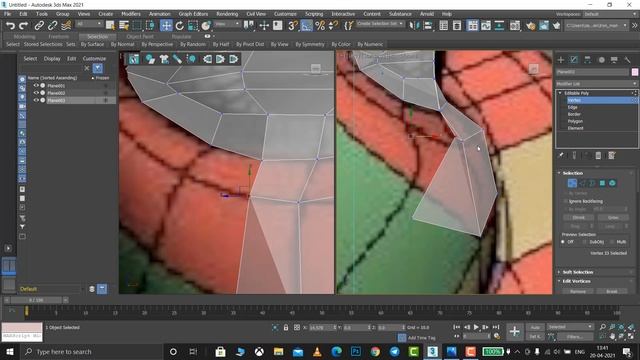Click the Align tool icon

point(428,26)
